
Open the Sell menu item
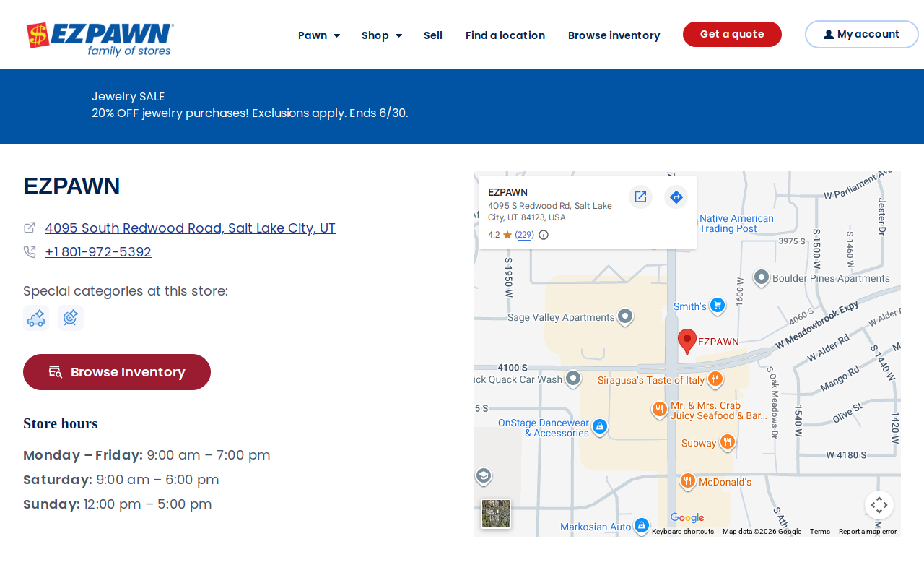click(433, 35)
